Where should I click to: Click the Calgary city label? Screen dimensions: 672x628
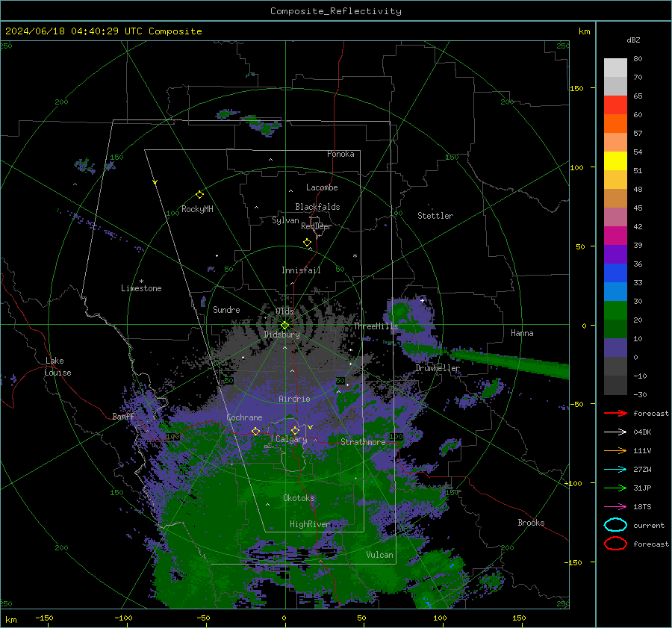291,439
